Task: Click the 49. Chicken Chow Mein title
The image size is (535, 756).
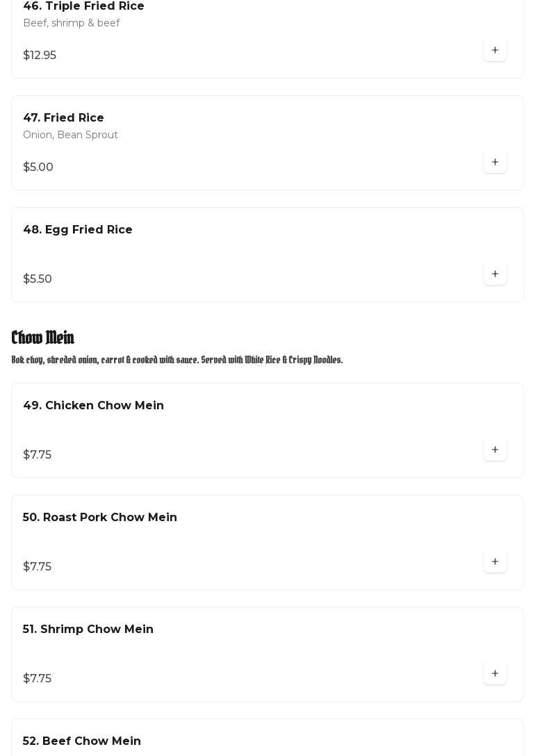Action: (93, 406)
